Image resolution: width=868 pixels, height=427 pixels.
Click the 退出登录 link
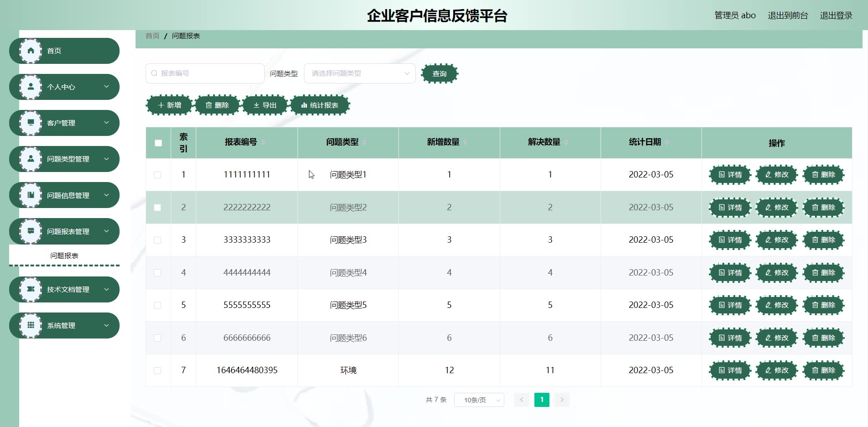[836, 16]
